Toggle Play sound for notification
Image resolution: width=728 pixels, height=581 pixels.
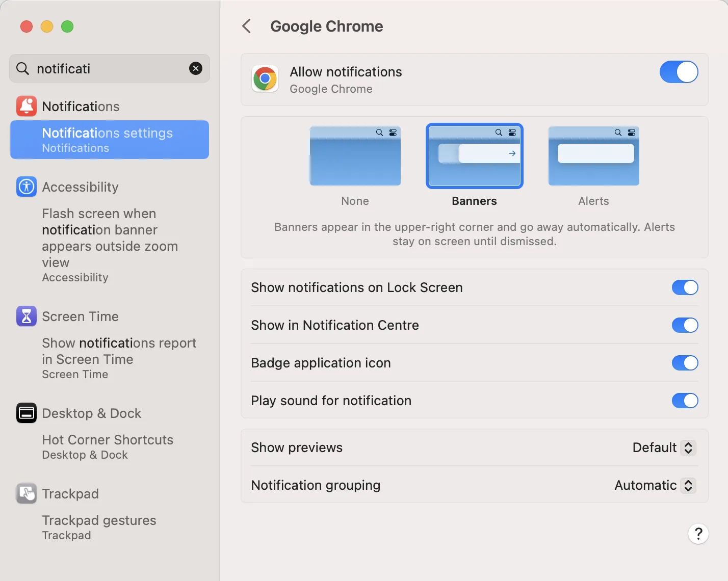point(685,401)
